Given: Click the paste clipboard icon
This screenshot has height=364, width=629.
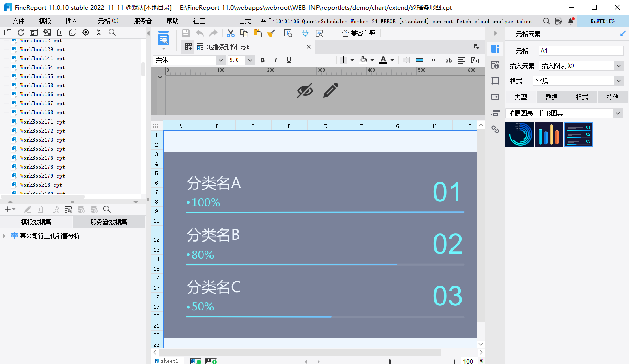Looking at the screenshot, I should click(258, 33).
